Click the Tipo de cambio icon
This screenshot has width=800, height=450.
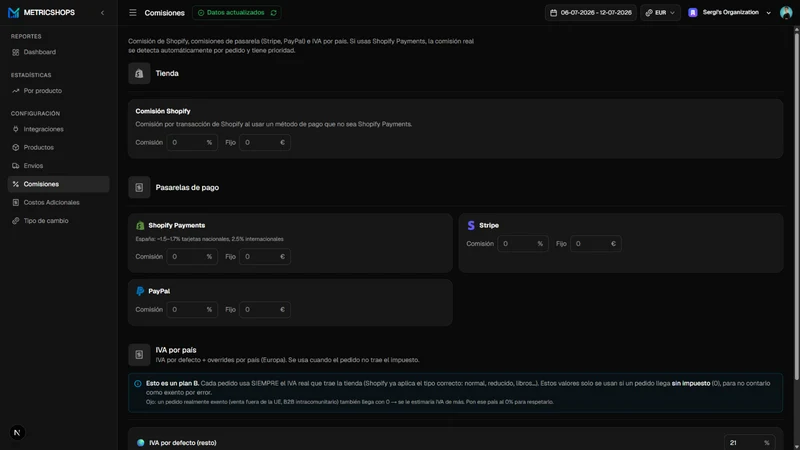click(16, 221)
